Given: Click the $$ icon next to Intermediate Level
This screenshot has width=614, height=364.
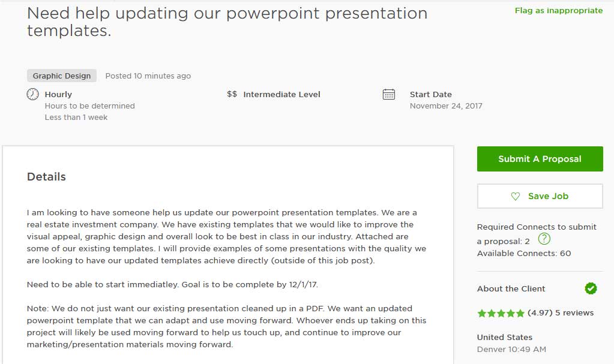Looking at the screenshot, I should coord(232,94).
